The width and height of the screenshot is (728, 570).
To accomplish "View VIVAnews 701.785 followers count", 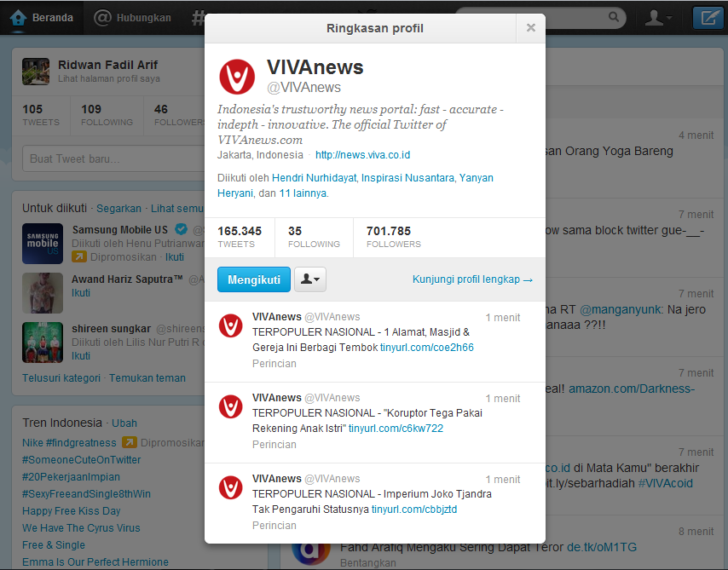I will (x=393, y=237).
